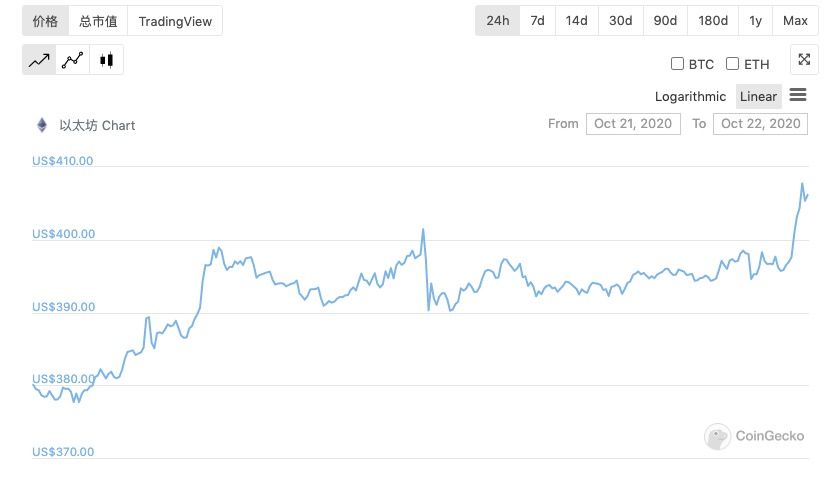The width and height of the screenshot is (828, 490).
Task: Switch to the dotted line chart icon
Action: point(72,60)
